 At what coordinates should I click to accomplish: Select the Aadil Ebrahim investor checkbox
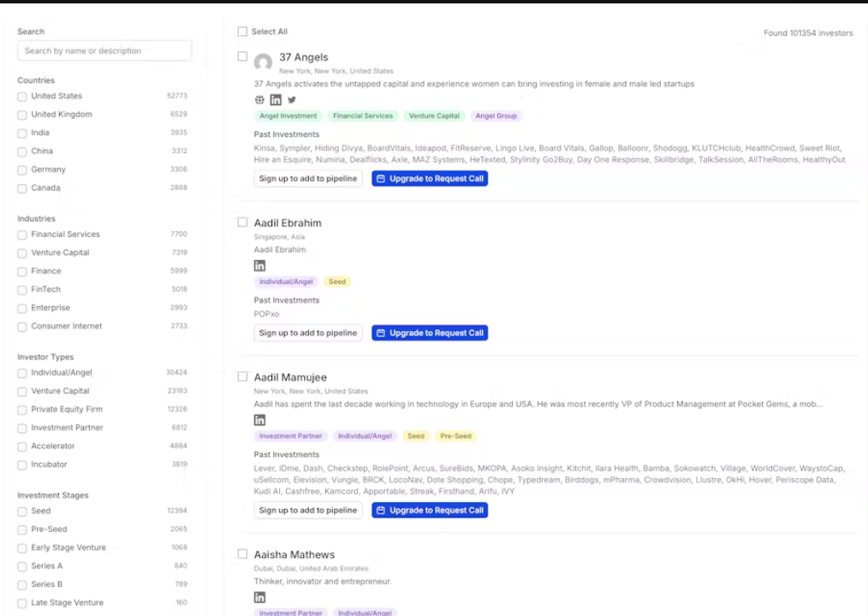click(242, 222)
